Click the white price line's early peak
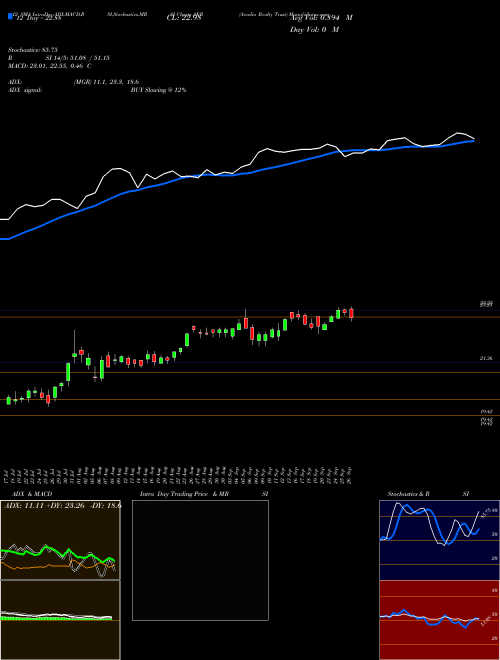Viewport: 500px width, 660px height. [x=118, y=169]
